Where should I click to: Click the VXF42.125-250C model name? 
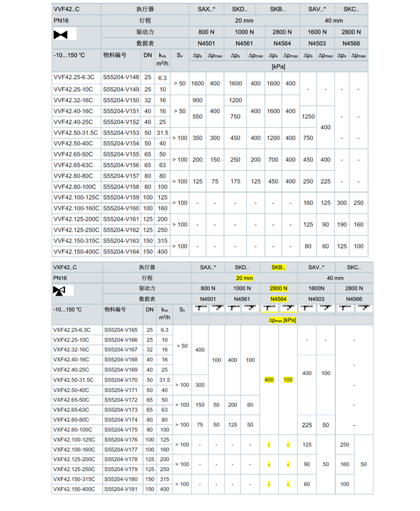[74, 469]
